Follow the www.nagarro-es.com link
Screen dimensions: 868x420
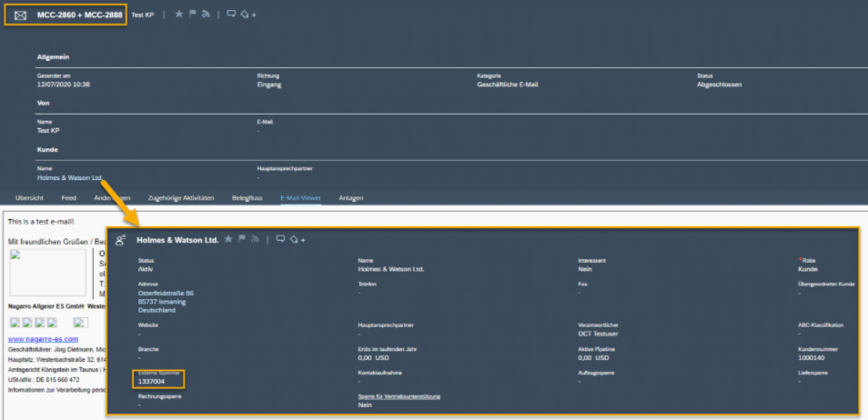(39, 338)
